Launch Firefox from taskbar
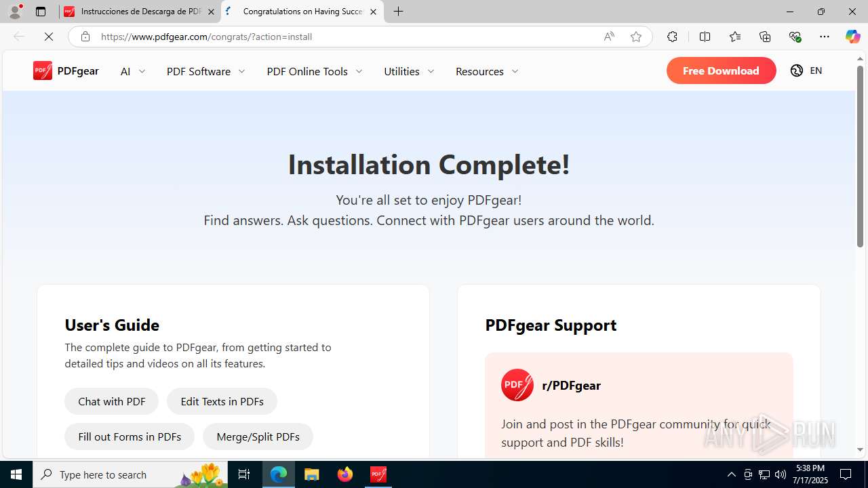868x488 pixels. (345, 474)
